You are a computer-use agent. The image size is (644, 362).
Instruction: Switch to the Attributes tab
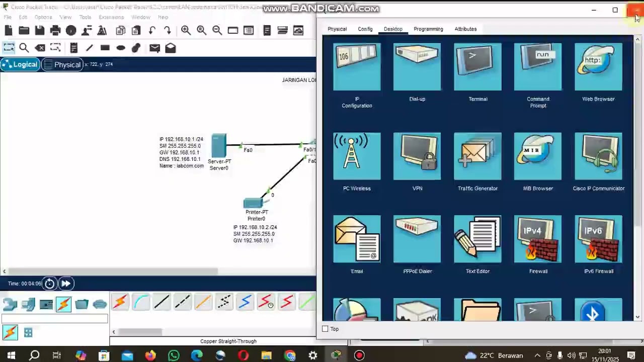[x=465, y=29]
